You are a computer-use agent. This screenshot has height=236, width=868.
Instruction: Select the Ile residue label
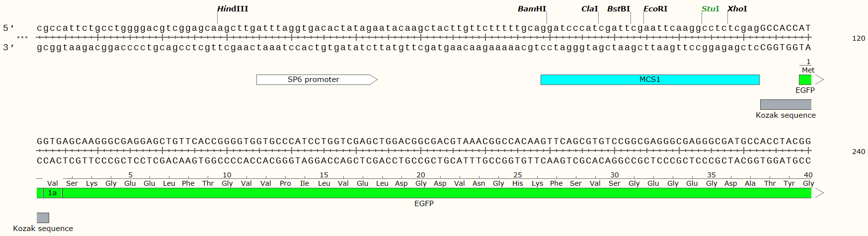(x=305, y=183)
